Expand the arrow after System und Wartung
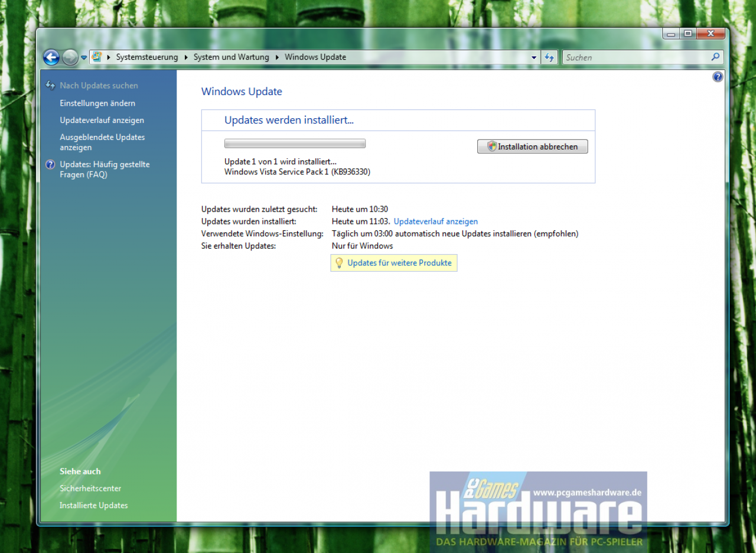Screen dimensions: 756x553 click(x=277, y=57)
